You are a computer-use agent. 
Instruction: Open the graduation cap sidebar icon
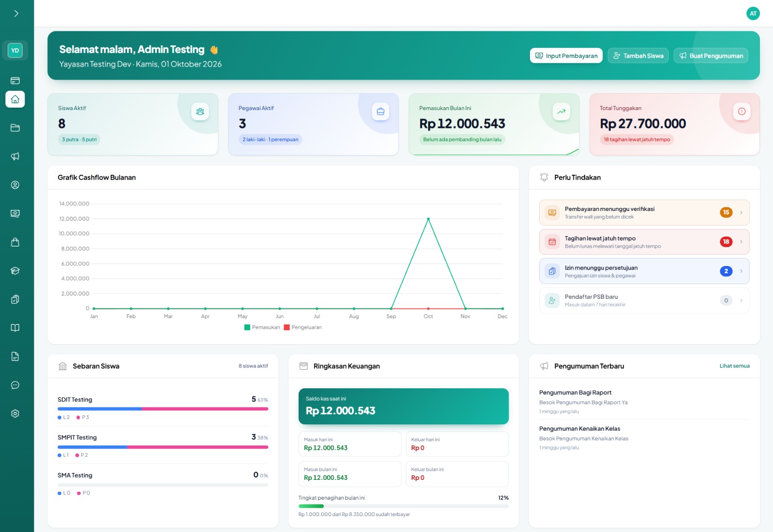(15, 271)
